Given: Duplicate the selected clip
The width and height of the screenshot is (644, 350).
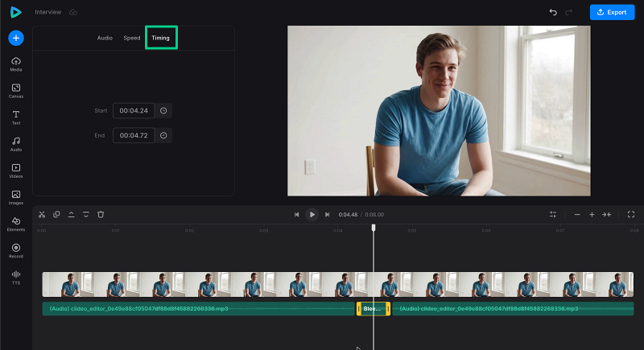Looking at the screenshot, I should click(56, 215).
